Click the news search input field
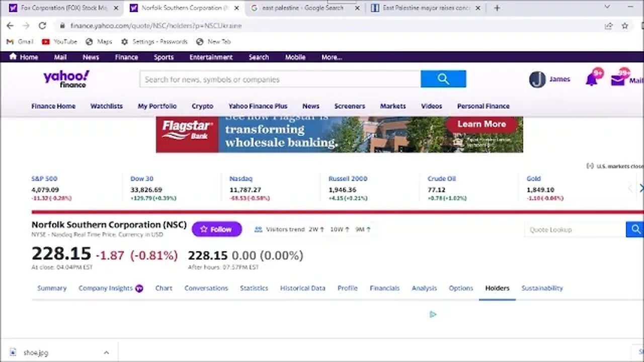Image resolution: width=644 pixels, height=362 pixels. (x=280, y=79)
